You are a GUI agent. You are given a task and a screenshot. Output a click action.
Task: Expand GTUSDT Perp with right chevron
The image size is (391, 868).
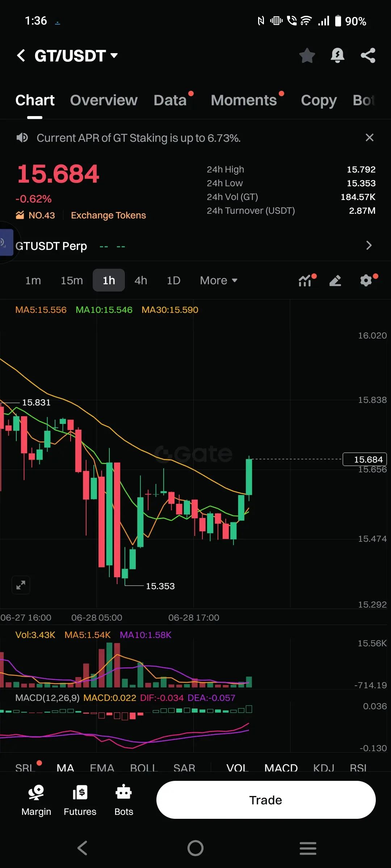coord(369,245)
